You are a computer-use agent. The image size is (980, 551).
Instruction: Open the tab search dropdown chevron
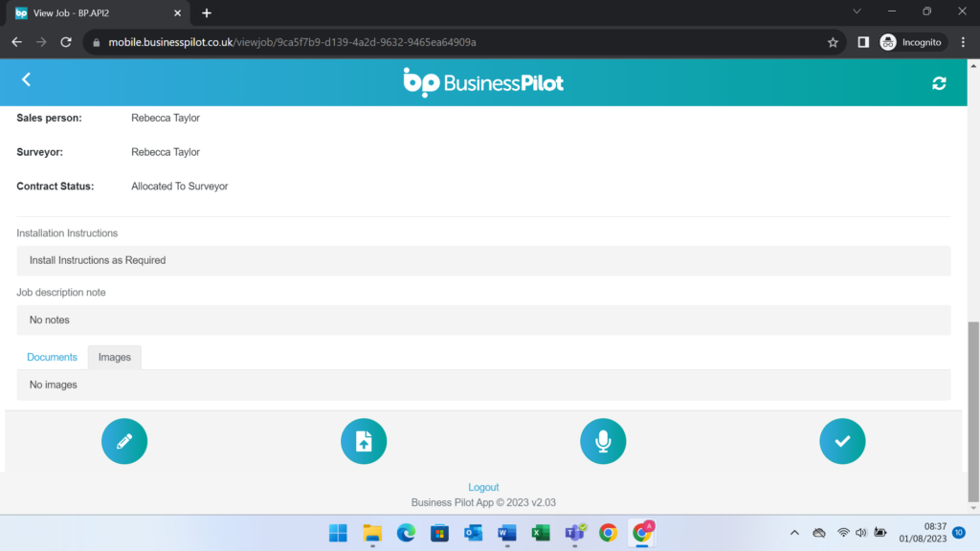(x=857, y=11)
